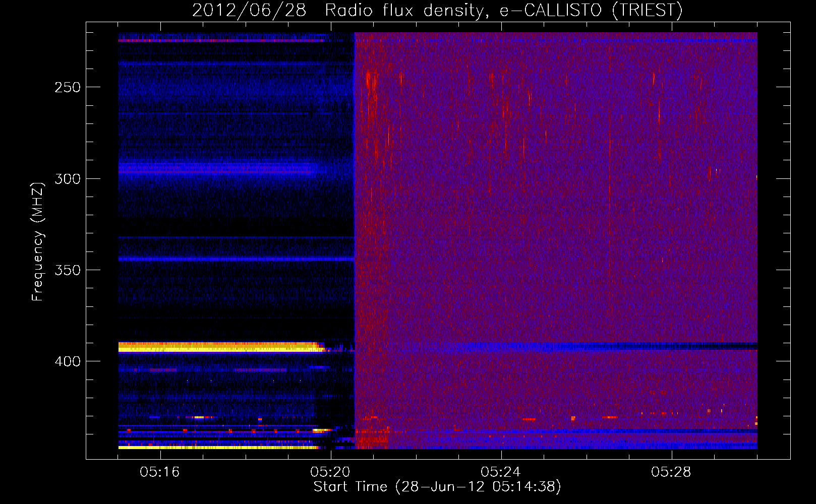Click the 05:28 time tick label
The height and width of the screenshot is (504, 816).
pyautogui.click(x=671, y=472)
